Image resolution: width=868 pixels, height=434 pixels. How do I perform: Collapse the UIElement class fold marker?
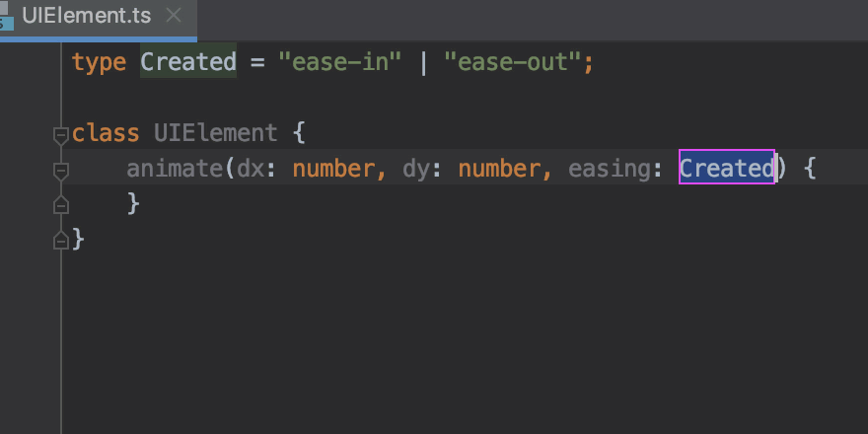pos(61,134)
